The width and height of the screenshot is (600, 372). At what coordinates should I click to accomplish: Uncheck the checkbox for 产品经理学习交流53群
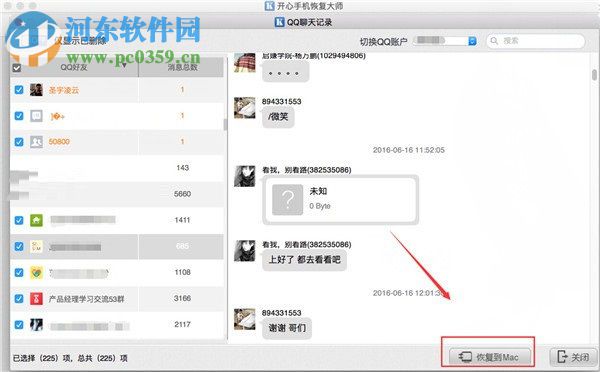click(19, 299)
